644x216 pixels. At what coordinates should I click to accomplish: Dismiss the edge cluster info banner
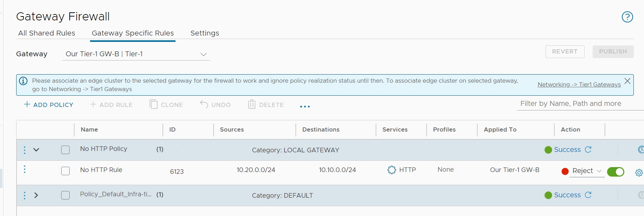(x=627, y=81)
